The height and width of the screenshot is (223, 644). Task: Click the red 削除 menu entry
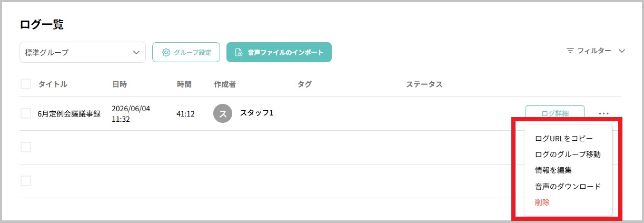pyautogui.click(x=542, y=202)
